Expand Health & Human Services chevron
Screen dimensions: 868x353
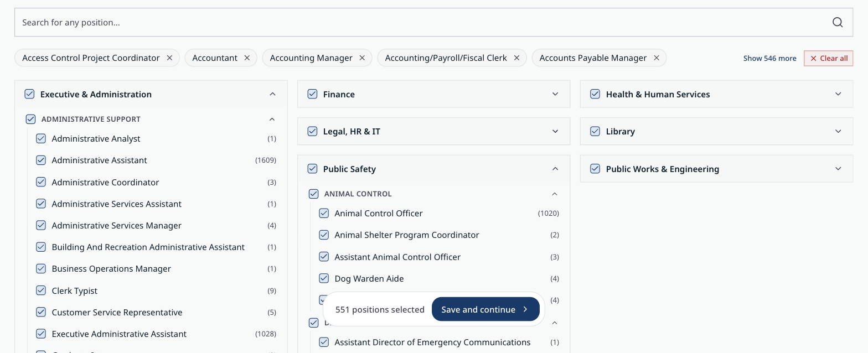[x=838, y=94]
